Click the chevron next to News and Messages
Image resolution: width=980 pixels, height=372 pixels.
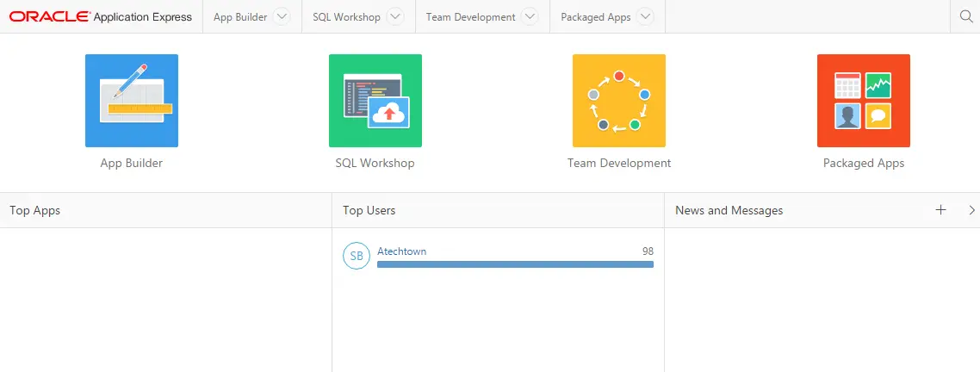pos(971,210)
